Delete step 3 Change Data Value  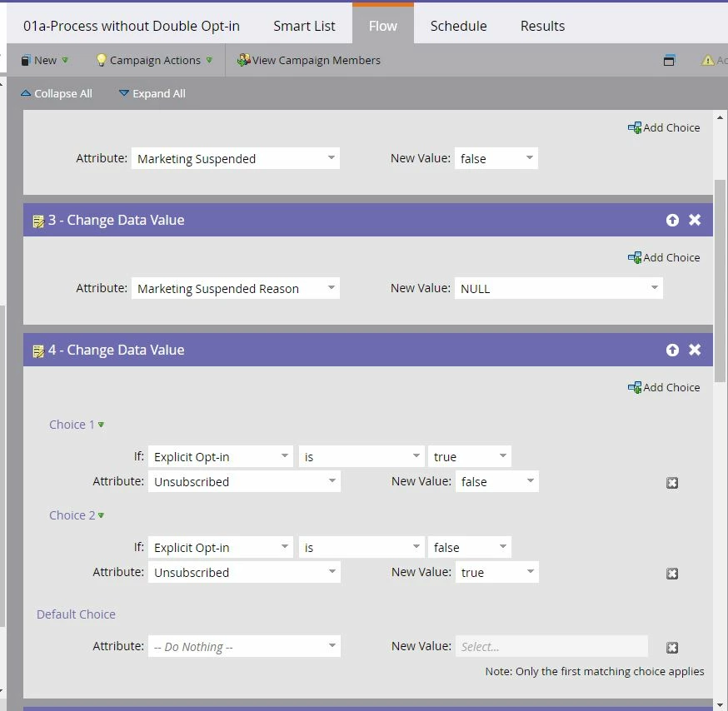[x=695, y=220]
